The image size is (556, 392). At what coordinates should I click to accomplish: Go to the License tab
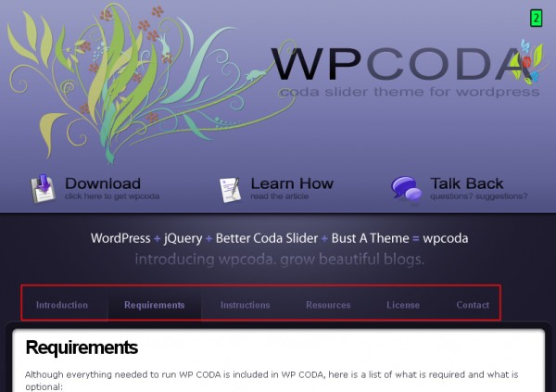(x=403, y=305)
